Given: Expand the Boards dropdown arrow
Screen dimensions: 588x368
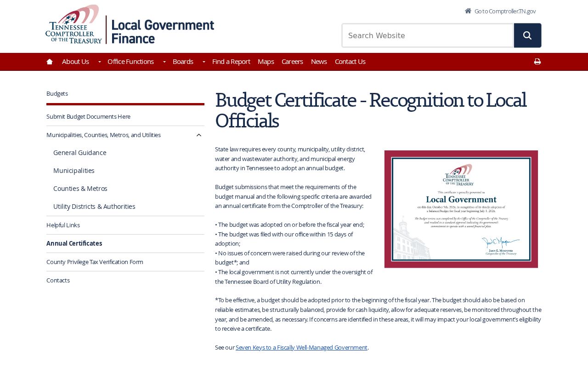Looking at the screenshot, I should coord(204,62).
